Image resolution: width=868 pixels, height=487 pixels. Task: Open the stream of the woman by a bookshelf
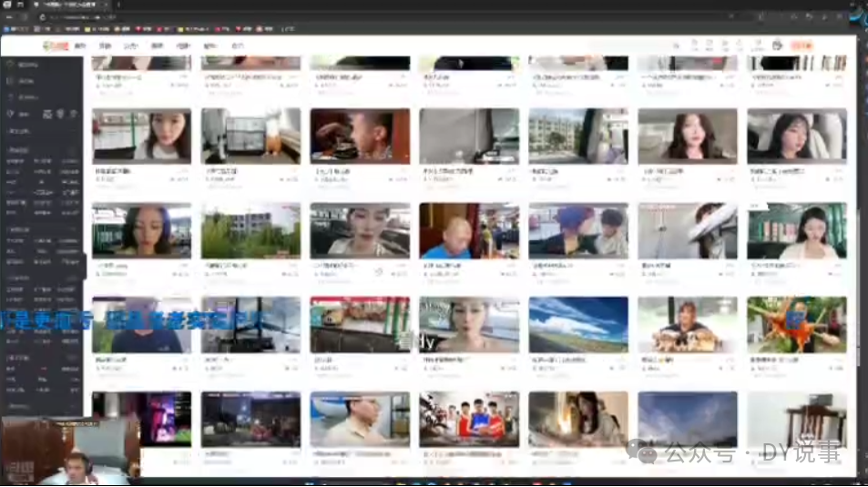click(797, 230)
